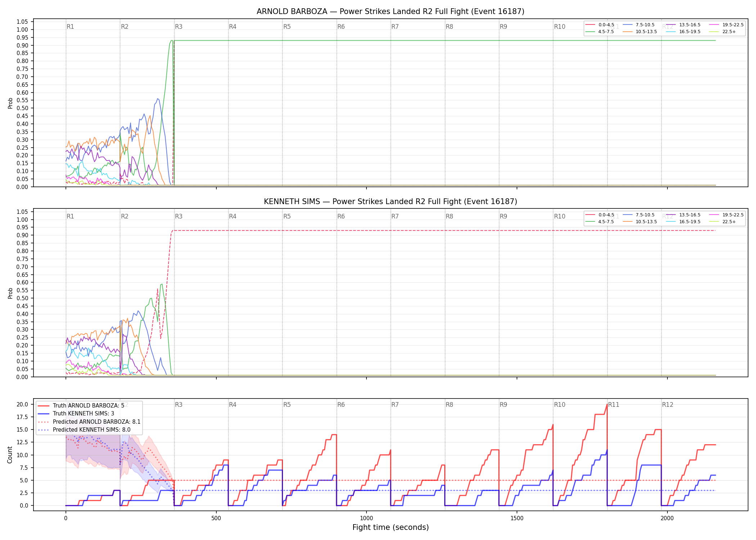Click the Count y-axis label
Image resolution: width=756 pixels, height=540 pixels.
pos(10,455)
